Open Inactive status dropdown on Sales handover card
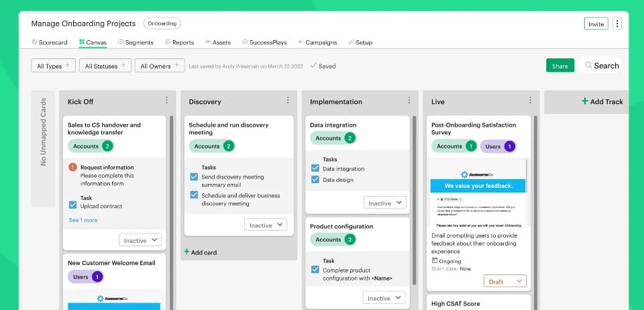Screen dimensions: 644x310 click(x=140, y=240)
